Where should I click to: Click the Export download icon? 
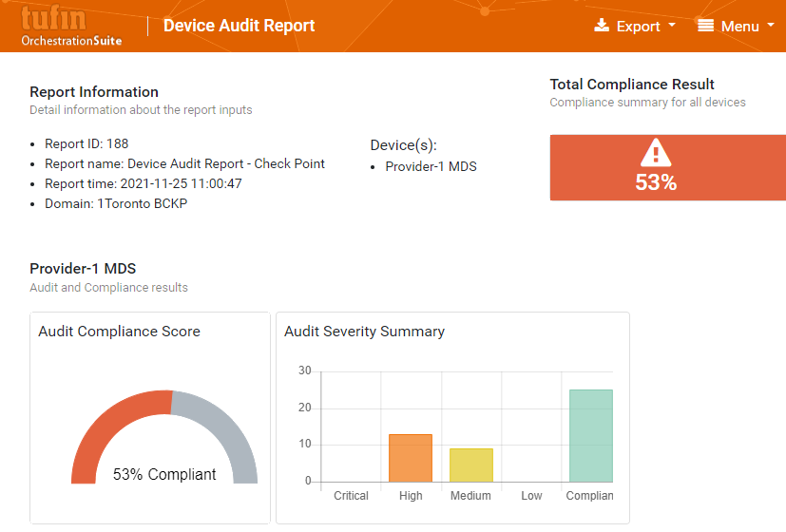602,26
